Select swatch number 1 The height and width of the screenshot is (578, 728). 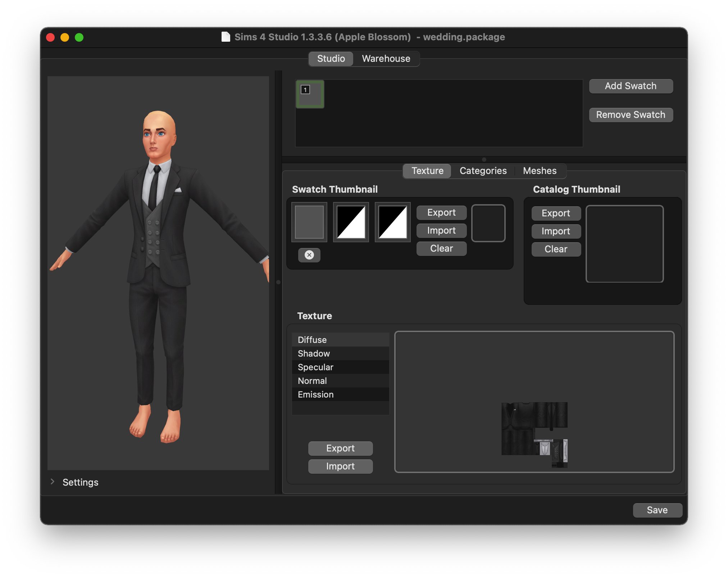[309, 94]
